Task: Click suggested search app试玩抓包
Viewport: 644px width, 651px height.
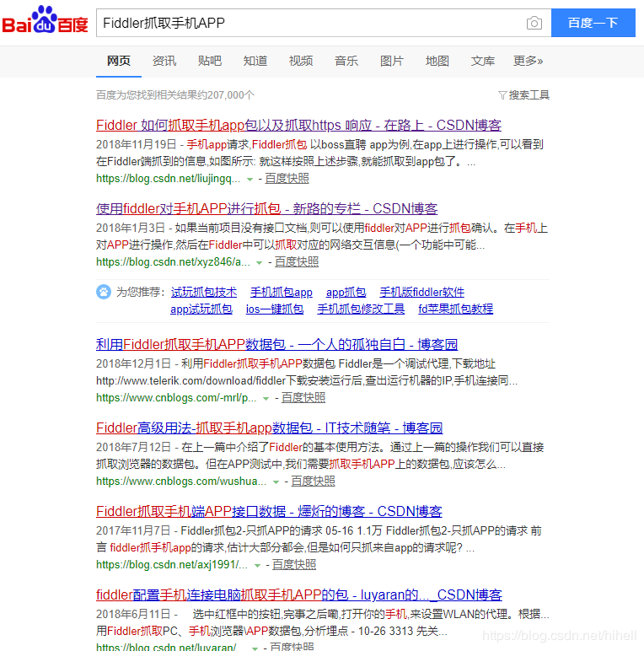Action: (x=201, y=309)
